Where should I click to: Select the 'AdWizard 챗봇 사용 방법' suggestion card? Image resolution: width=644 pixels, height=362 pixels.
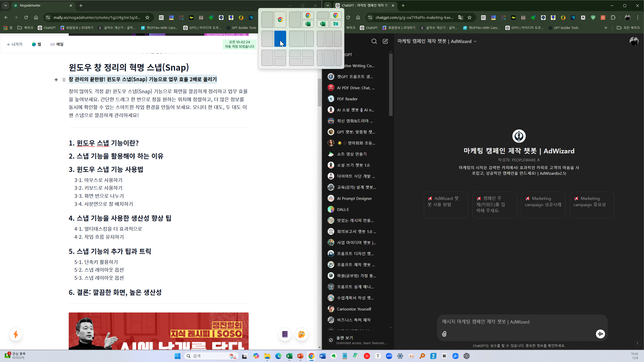(x=445, y=205)
